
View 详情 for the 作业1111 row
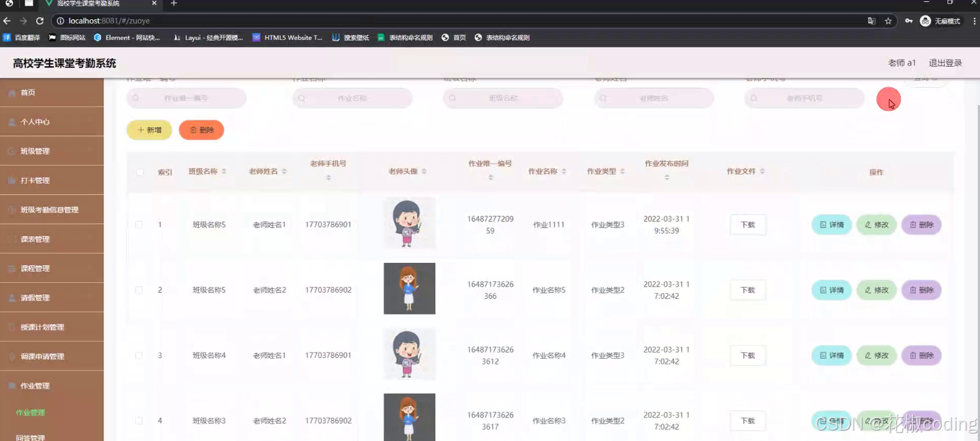pos(831,225)
